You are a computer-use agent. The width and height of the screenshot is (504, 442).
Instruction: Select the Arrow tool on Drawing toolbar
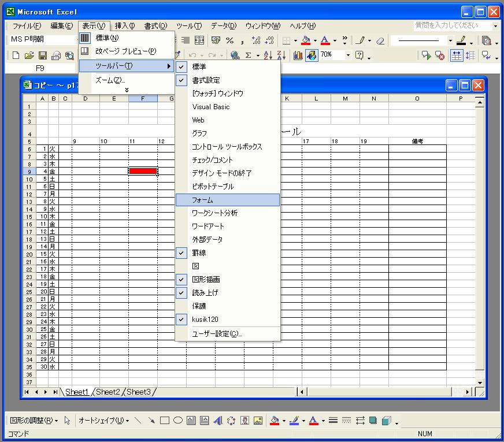(x=151, y=421)
